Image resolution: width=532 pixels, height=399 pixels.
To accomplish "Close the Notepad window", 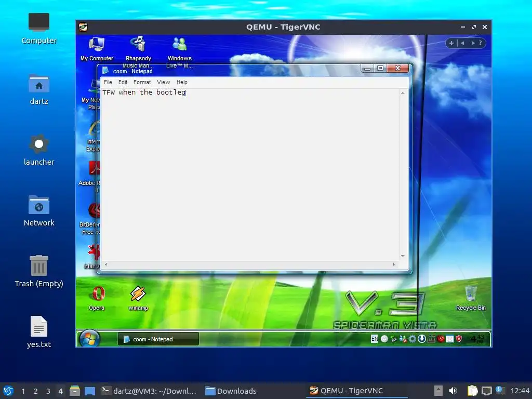I will (398, 68).
